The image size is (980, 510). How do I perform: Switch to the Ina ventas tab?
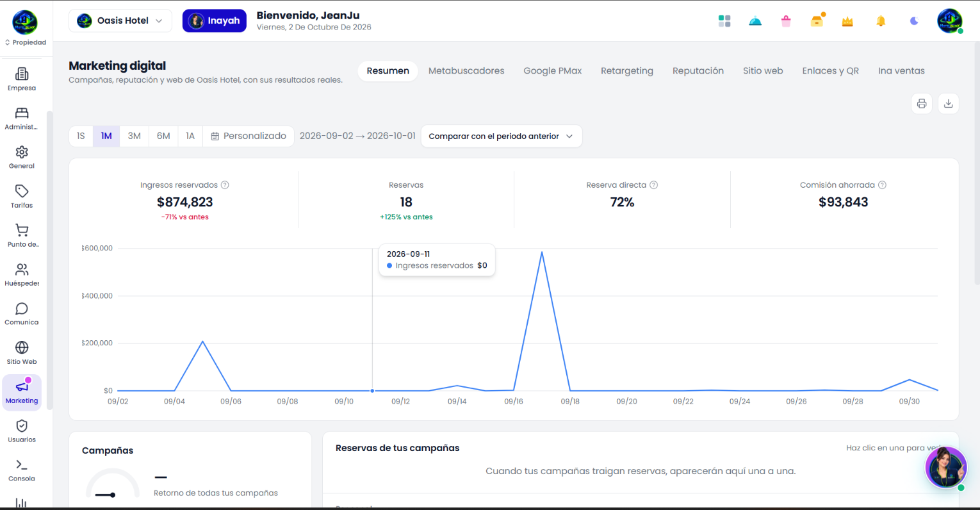click(901, 71)
